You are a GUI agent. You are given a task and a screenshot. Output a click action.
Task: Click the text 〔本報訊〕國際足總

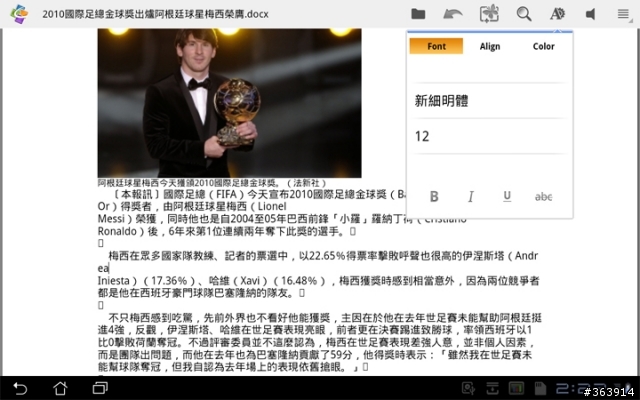click(x=160, y=194)
